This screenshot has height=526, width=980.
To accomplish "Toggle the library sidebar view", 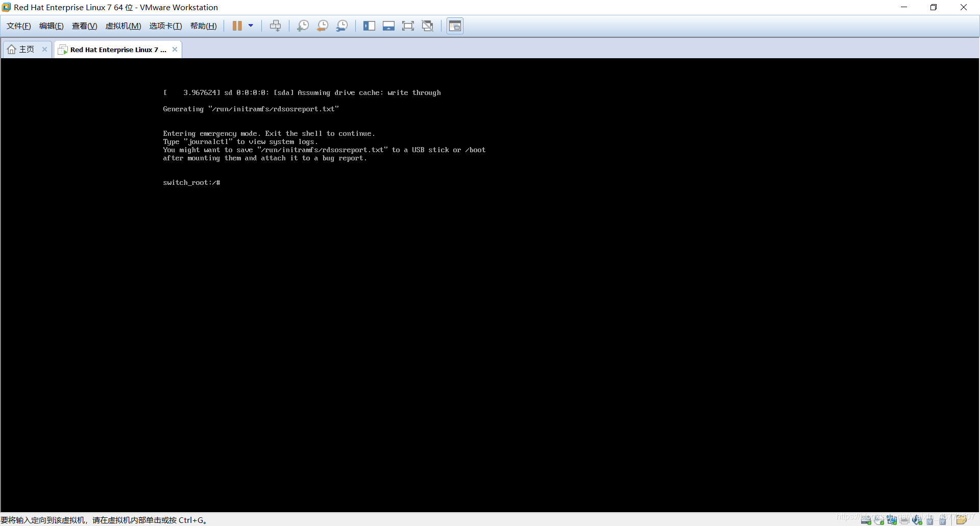I will tap(369, 26).
